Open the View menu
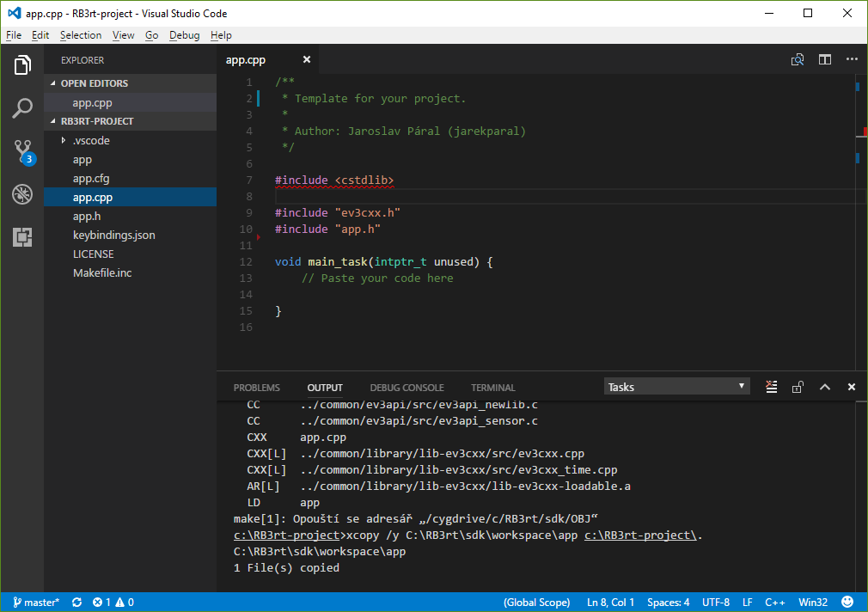Image resolution: width=868 pixels, height=612 pixels. pyautogui.click(x=124, y=35)
